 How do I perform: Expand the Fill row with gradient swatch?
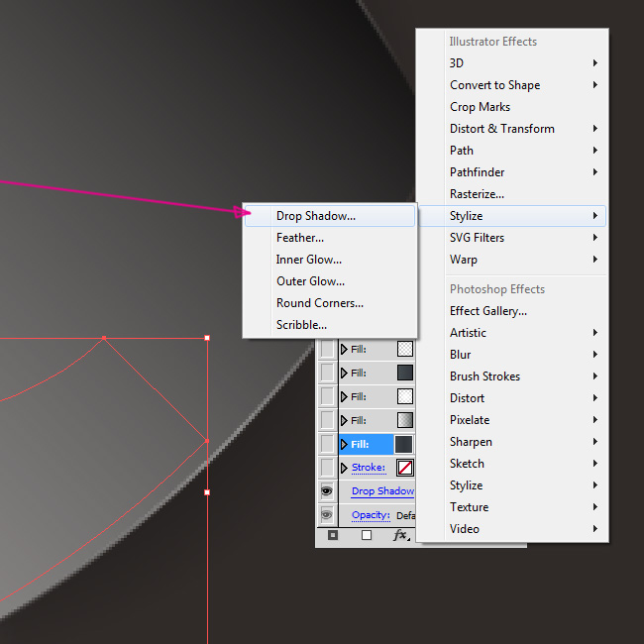pos(344,420)
